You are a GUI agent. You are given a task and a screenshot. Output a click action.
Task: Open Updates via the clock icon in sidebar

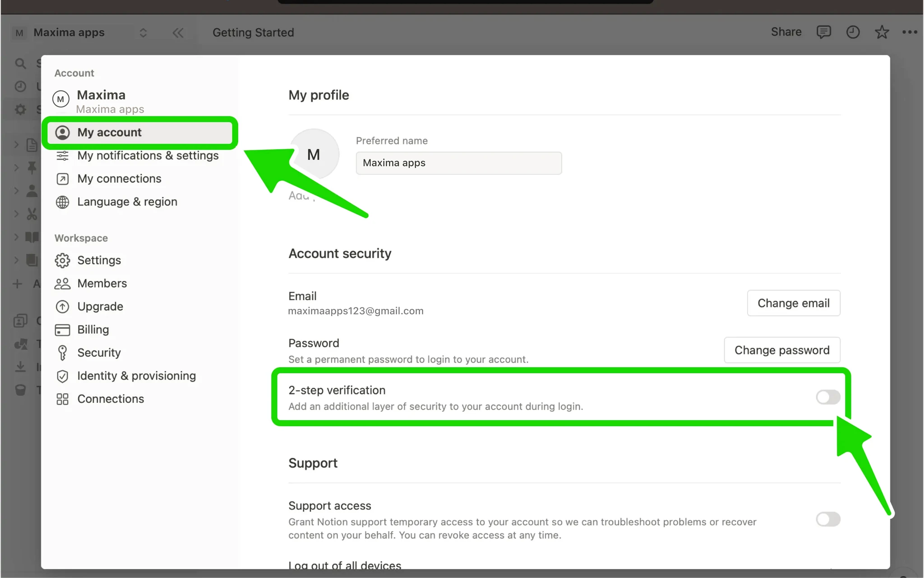point(20,86)
